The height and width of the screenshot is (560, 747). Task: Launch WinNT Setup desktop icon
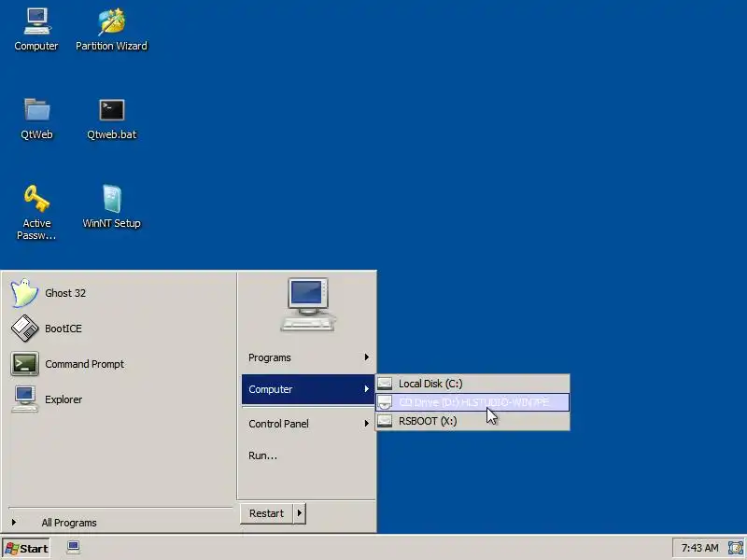point(111,198)
